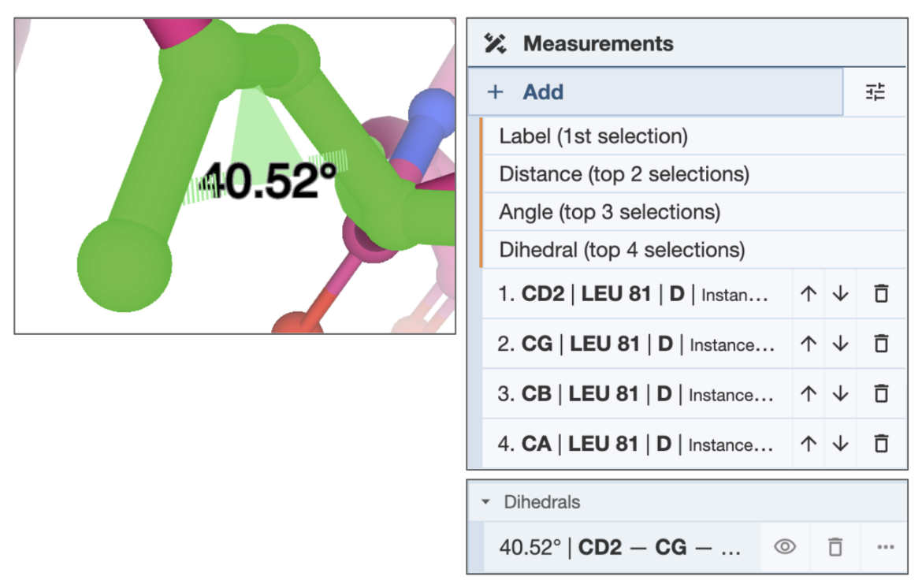Choose Label (1st selection) option
This screenshot has height=588, width=922.
tap(593, 136)
